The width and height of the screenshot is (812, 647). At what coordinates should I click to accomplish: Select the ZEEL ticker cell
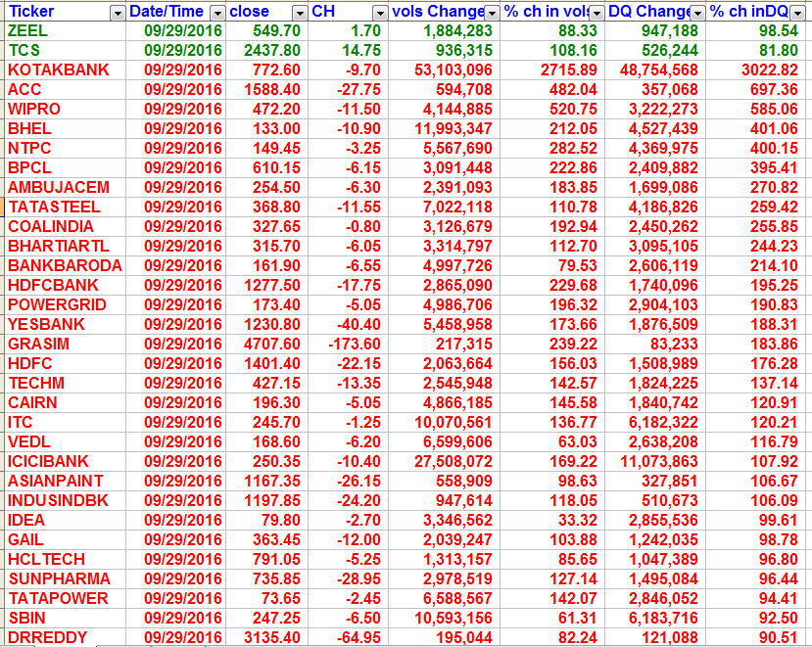[x=27, y=30]
